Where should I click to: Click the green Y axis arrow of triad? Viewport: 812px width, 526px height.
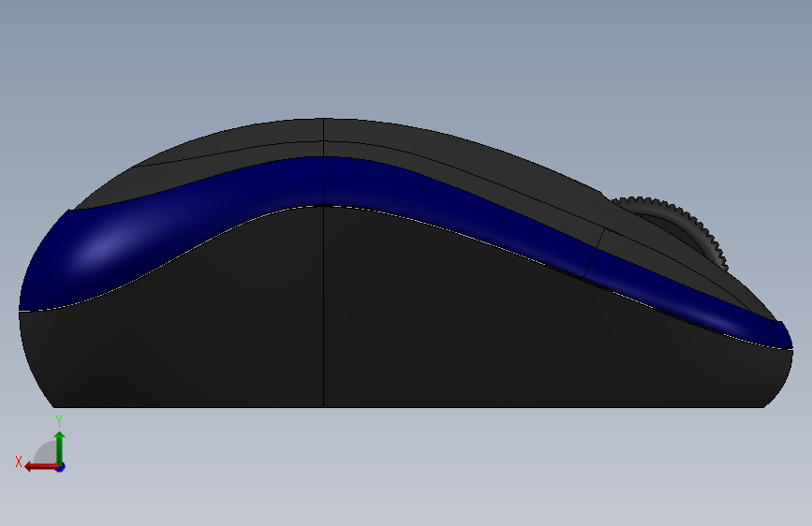[60, 447]
